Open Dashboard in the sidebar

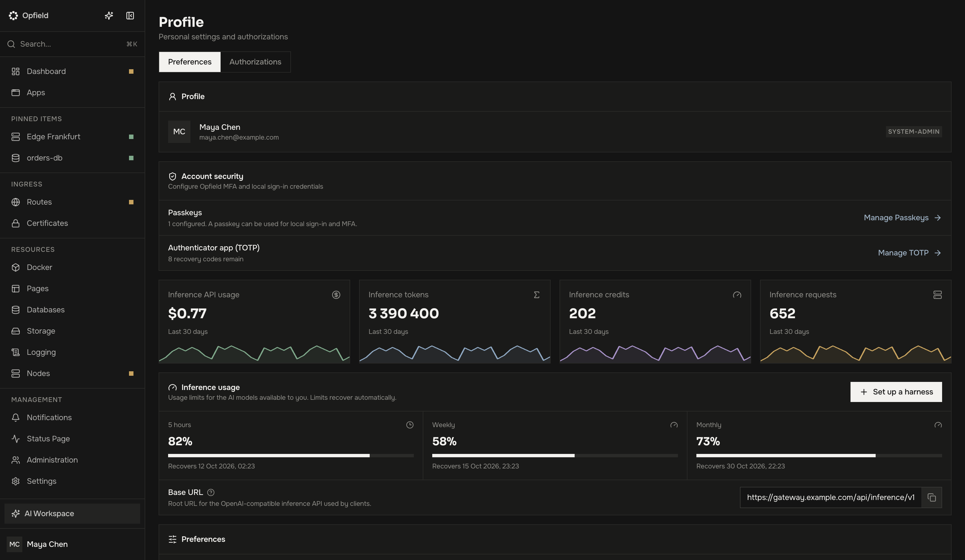[72, 71]
